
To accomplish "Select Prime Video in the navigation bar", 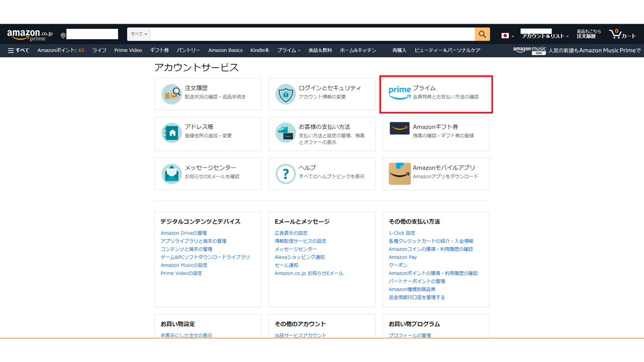I will point(128,50).
